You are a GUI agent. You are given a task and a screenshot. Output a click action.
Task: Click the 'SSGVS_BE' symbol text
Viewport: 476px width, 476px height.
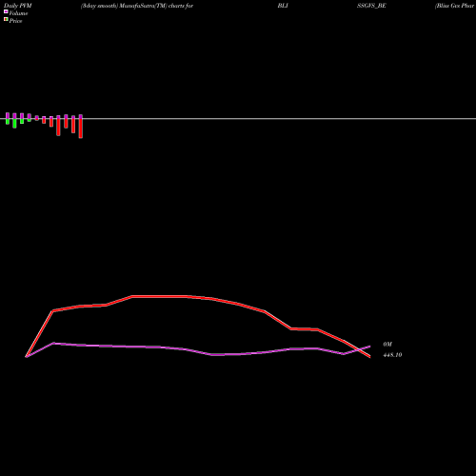click(x=371, y=6)
